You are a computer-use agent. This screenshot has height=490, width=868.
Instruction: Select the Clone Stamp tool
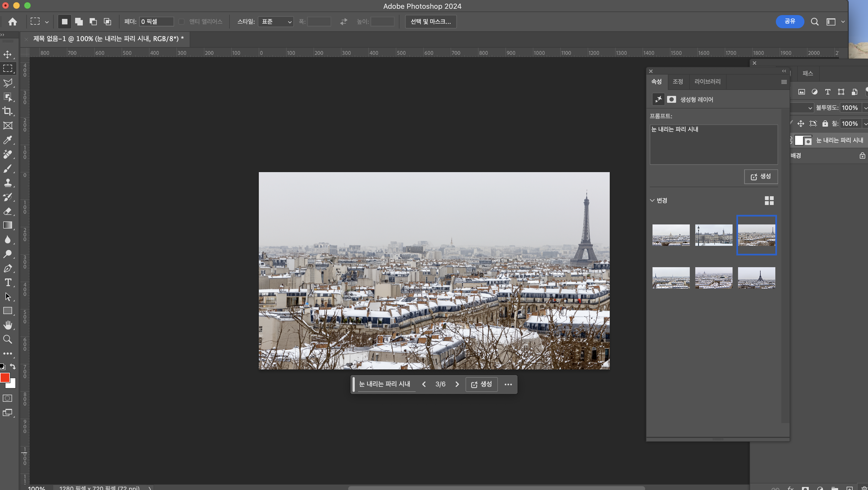[x=7, y=183]
